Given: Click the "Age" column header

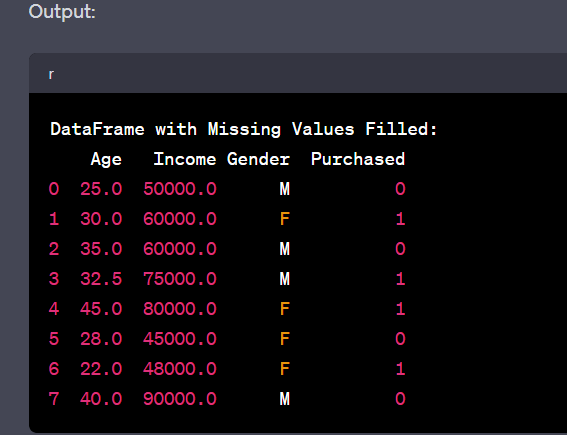Looking at the screenshot, I should tap(106, 159).
